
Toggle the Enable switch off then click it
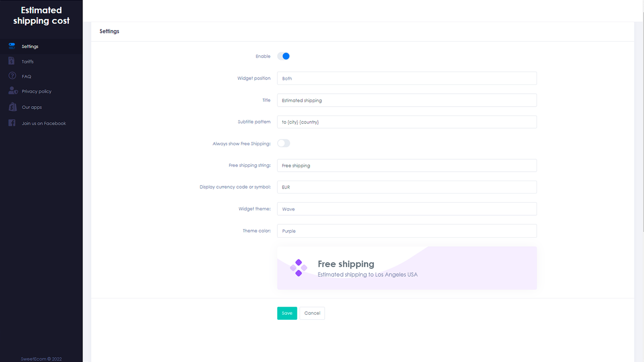click(x=283, y=56)
